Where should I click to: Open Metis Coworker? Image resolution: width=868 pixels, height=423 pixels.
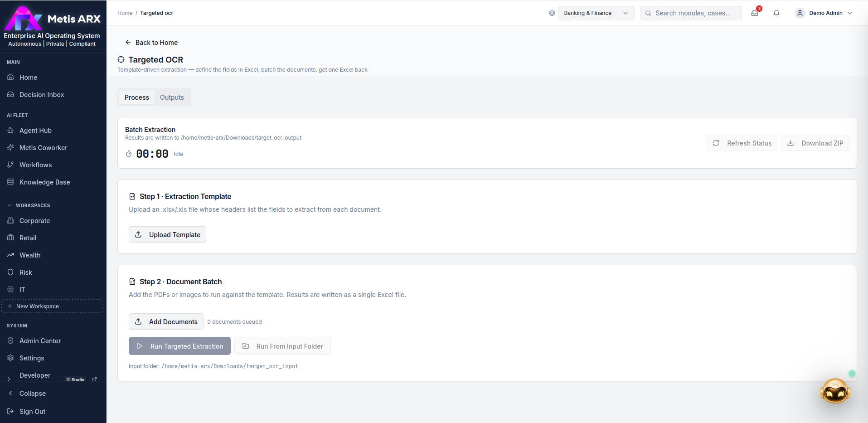(x=53, y=148)
